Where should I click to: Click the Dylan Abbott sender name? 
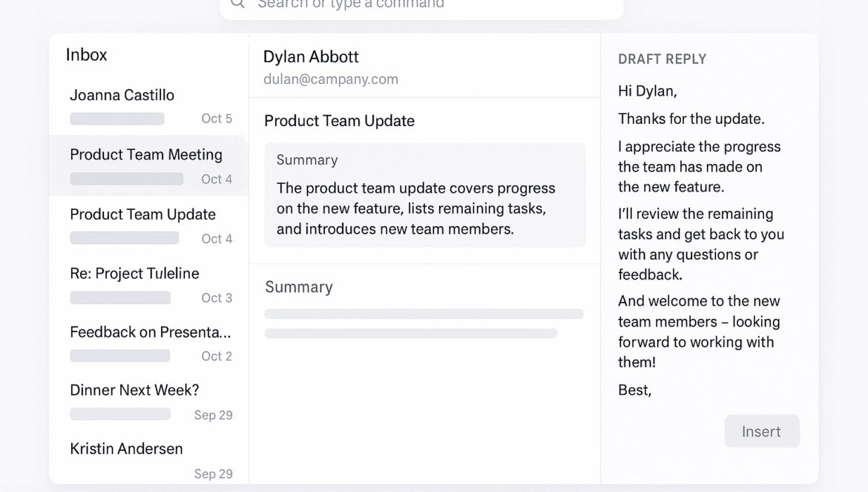click(311, 57)
